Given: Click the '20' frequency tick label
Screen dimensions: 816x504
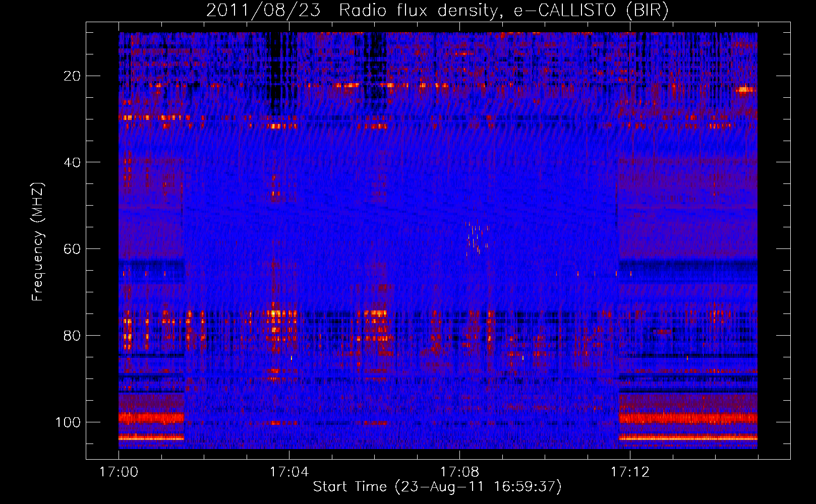Looking at the screenshot, I should point(72,76).
